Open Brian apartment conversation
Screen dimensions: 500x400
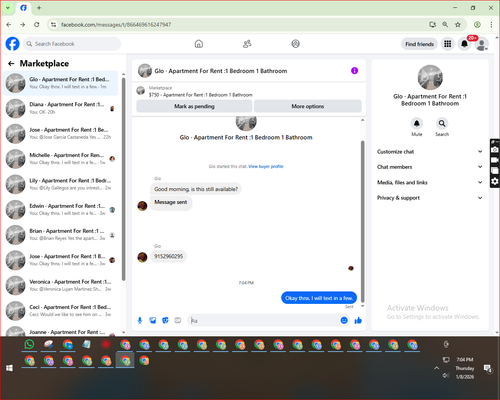(x=61, y=234)
